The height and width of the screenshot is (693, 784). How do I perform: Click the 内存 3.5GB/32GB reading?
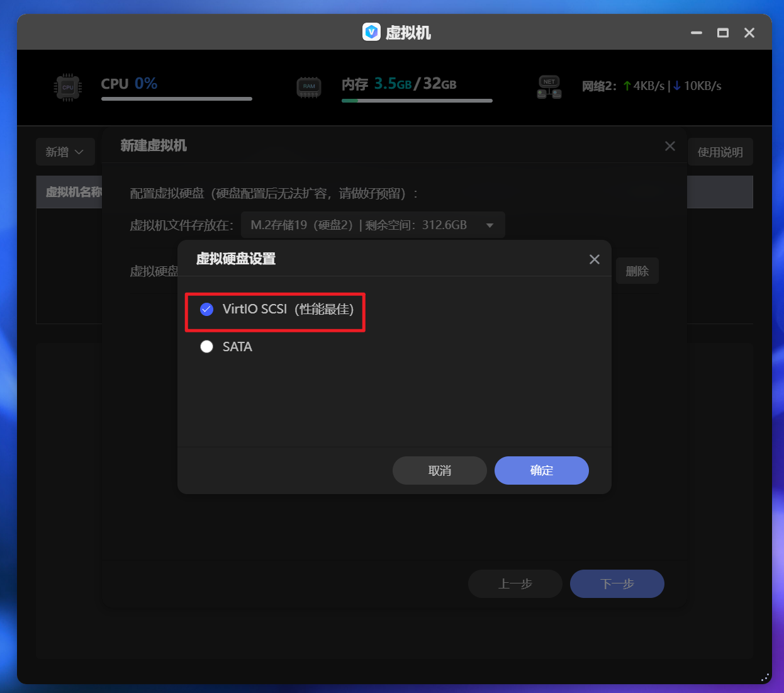pyautogui.click(x=399, y=84)
